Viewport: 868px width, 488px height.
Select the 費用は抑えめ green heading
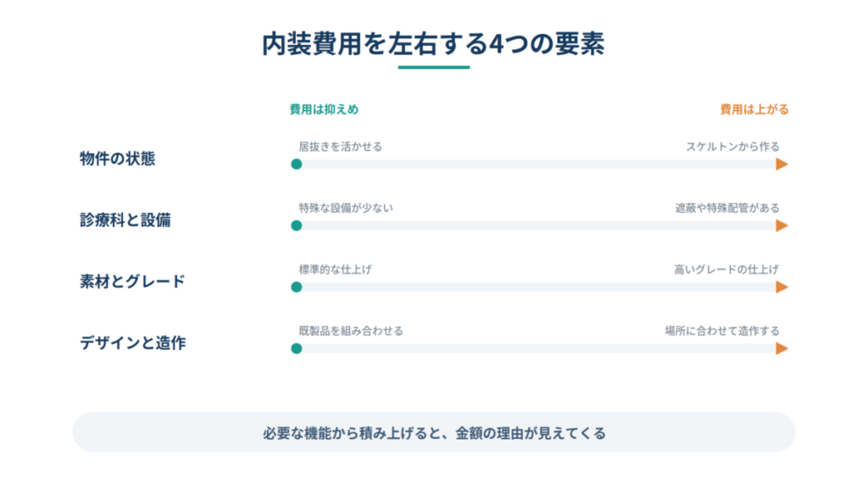(x=324, y=109)
